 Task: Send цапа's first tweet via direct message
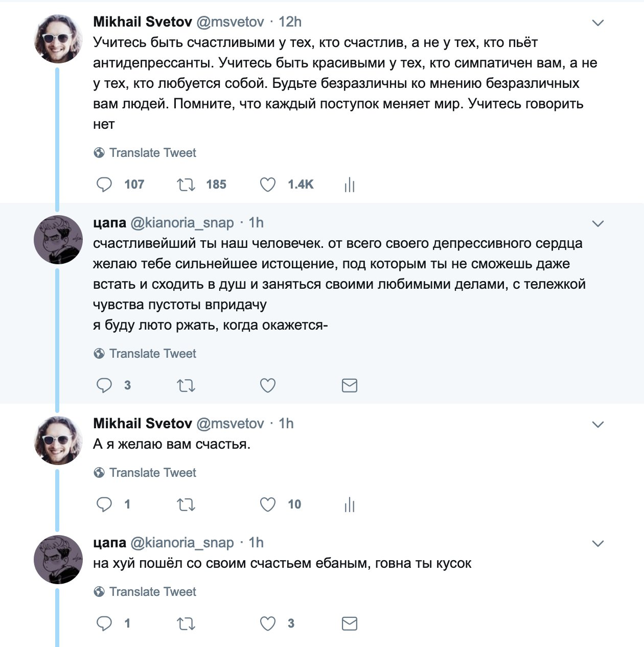click(350, 385)
